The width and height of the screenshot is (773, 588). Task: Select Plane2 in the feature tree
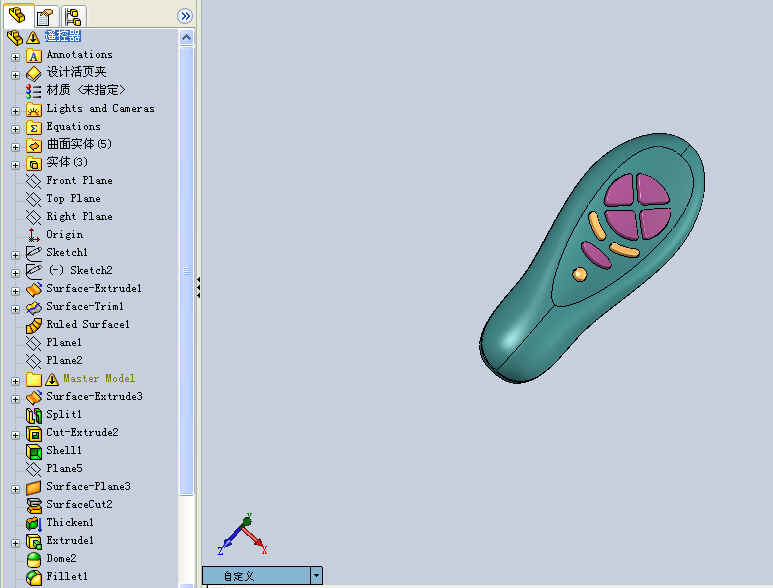pos(64,360)
